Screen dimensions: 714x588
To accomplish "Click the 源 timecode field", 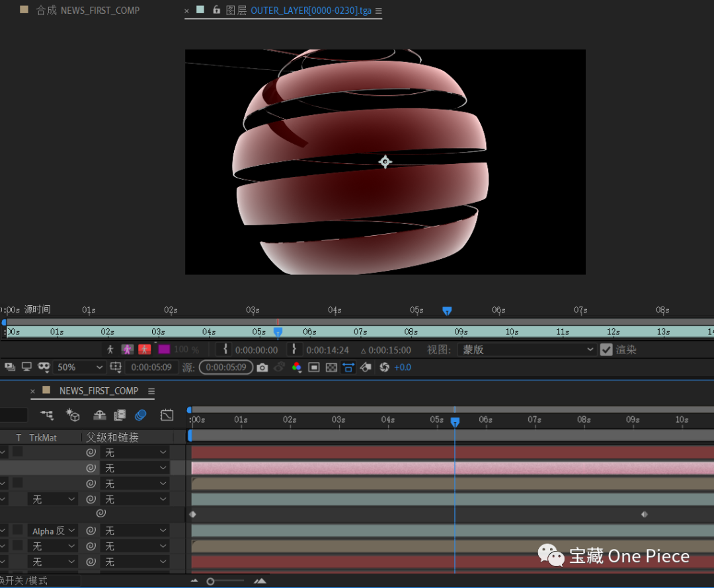I will [225, 367].
